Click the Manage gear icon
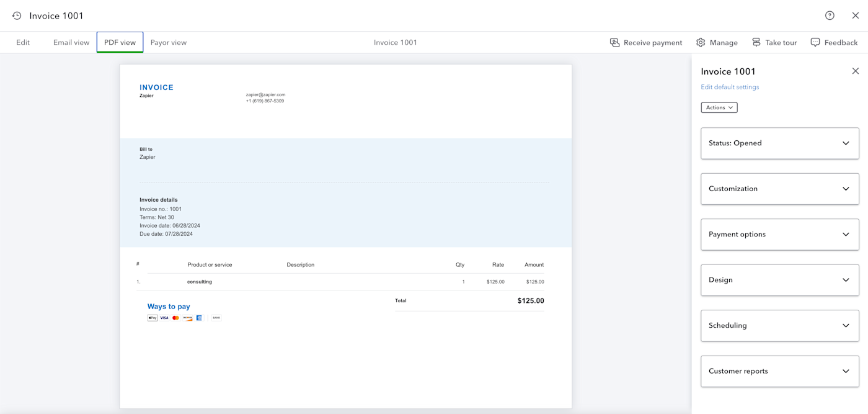The width and height of the screenshot is (868, 414). (x=701, y=42)
